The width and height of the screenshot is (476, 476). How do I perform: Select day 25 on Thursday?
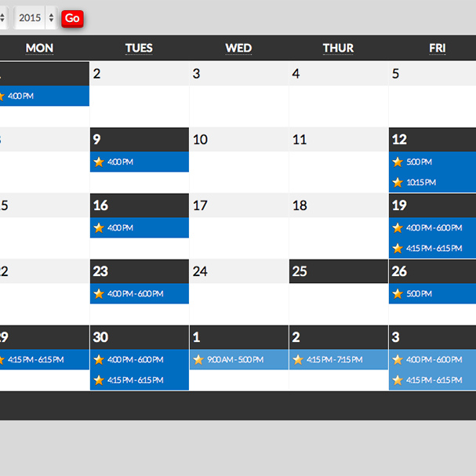click(300, 271)
